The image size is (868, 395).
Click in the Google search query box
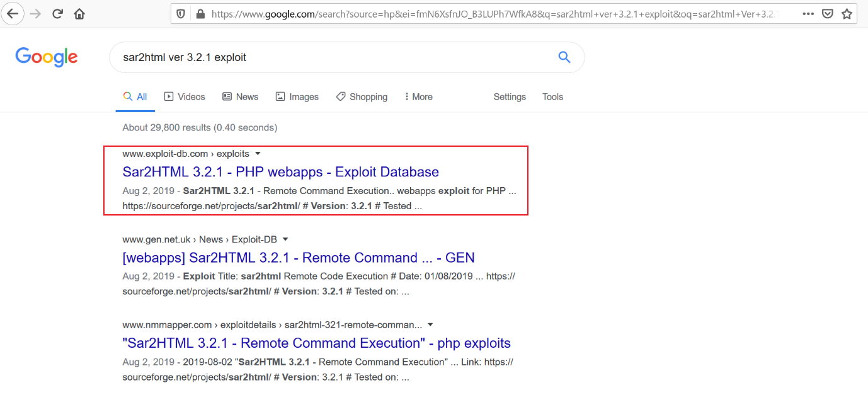328,57
